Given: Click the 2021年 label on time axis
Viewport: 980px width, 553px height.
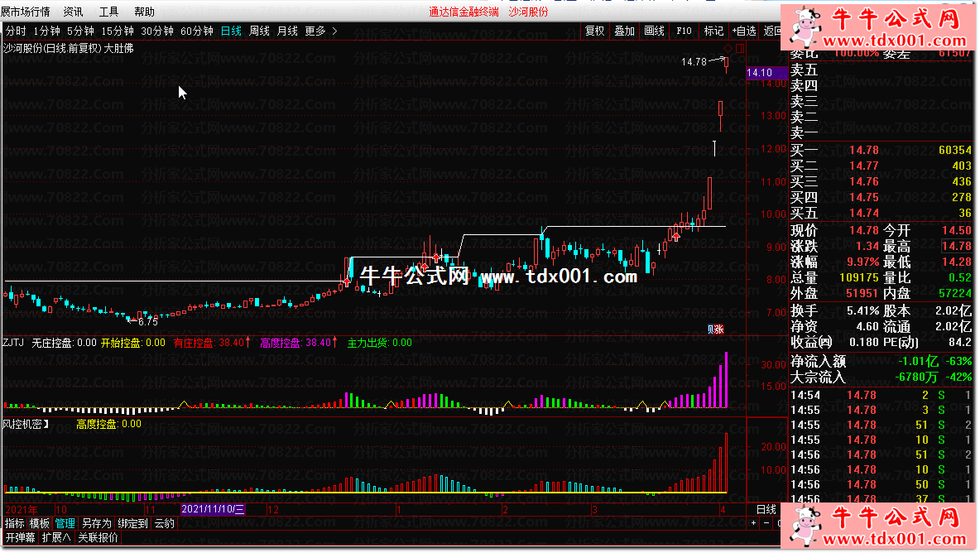Looking at the screenshot, I should coord(22,510).
